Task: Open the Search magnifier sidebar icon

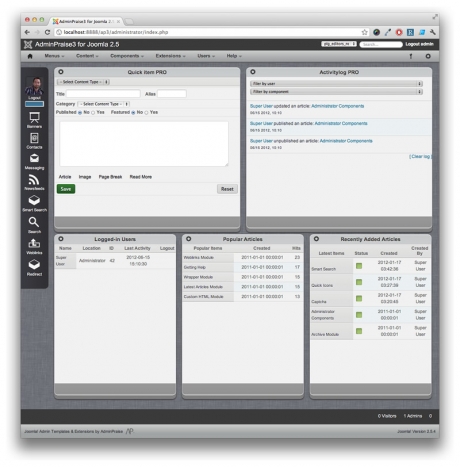Action: point(34,222)
